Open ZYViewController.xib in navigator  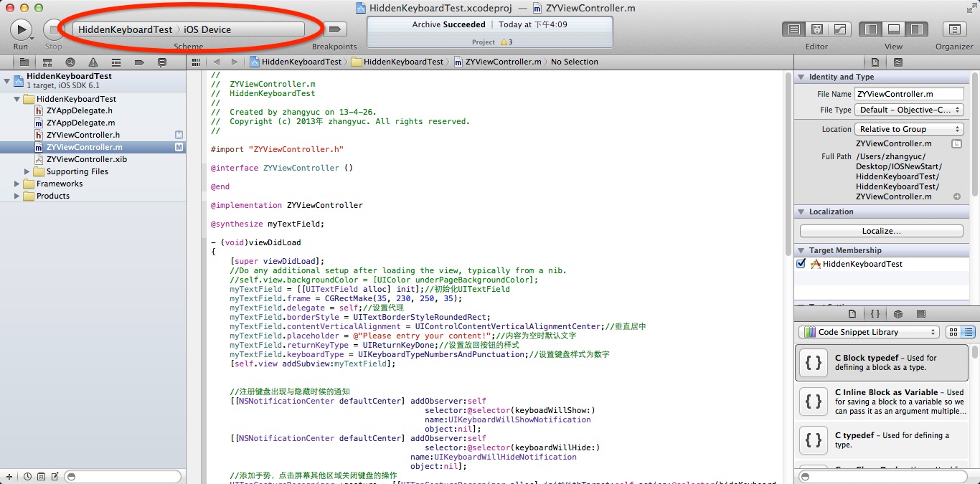[x=86, y=159]
